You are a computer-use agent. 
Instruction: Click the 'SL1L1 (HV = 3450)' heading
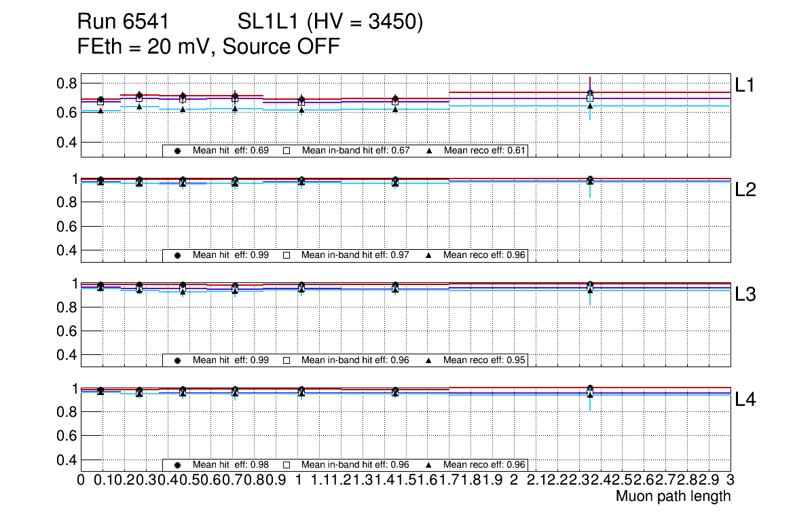(x=330, y=22)
